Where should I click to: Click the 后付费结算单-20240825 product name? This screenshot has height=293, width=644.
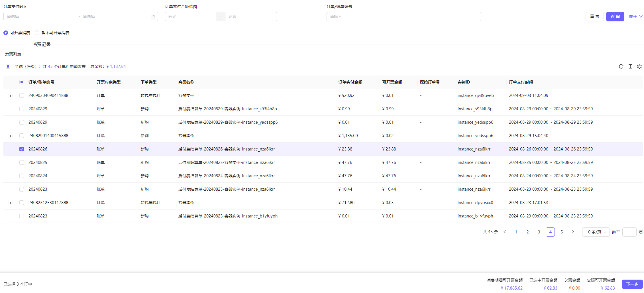227,162
